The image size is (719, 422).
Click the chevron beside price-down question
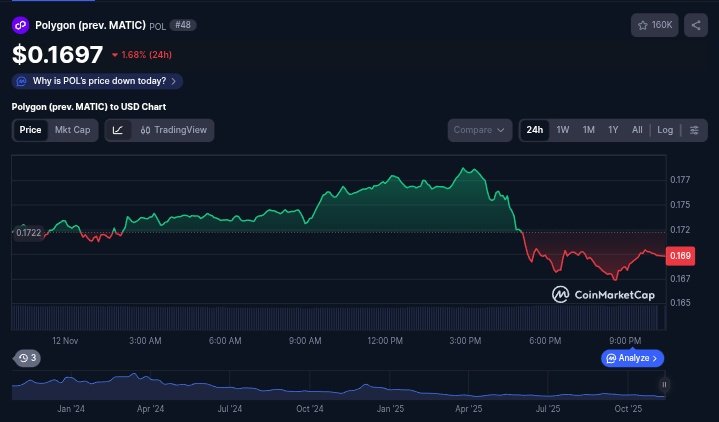pos(173,81)
